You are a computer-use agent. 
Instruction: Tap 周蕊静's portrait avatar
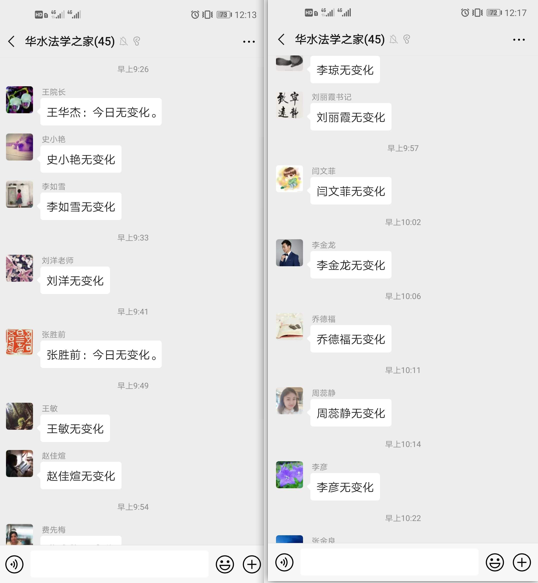click(x=289, y=401)
